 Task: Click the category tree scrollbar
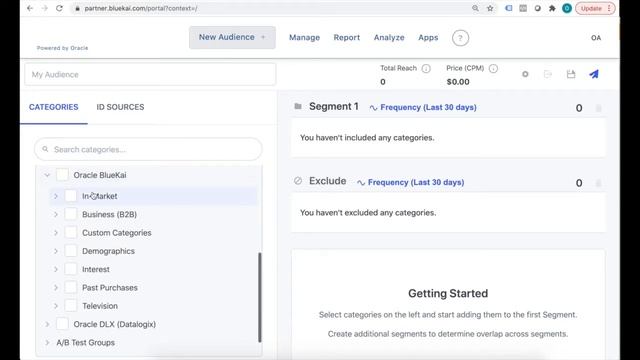click(x=260, y=297)
